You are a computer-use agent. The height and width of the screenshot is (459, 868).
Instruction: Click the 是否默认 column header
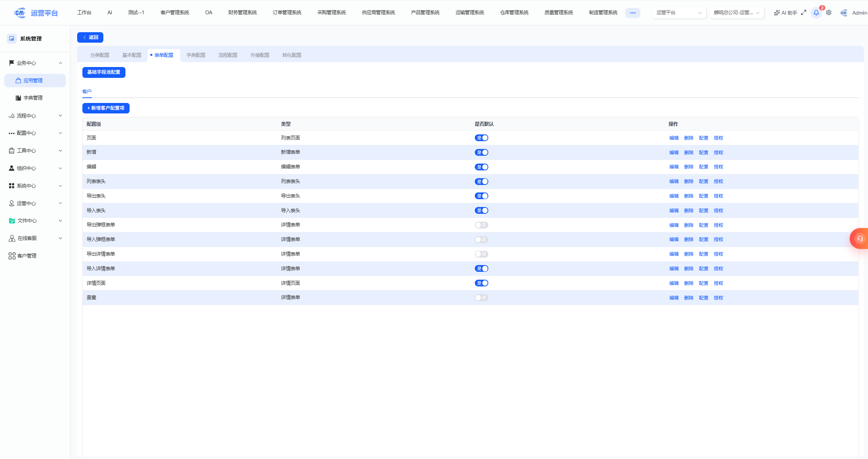tap(484, 124)
